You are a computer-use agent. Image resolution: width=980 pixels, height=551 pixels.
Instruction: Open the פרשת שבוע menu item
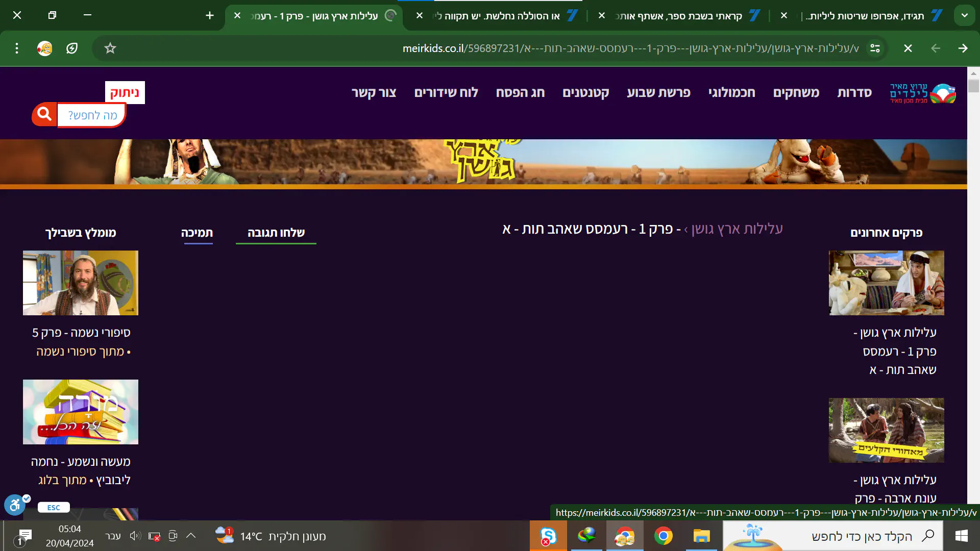point(658,93)
